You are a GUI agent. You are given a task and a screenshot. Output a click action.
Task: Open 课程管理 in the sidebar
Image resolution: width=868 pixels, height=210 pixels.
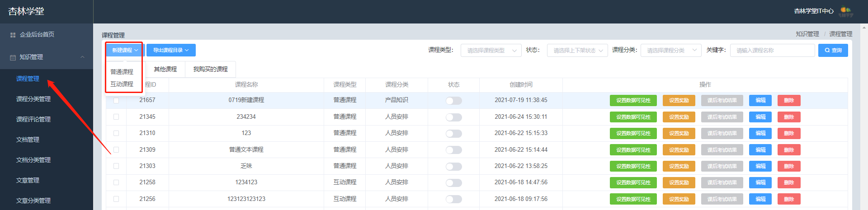[x=28, y=79]
